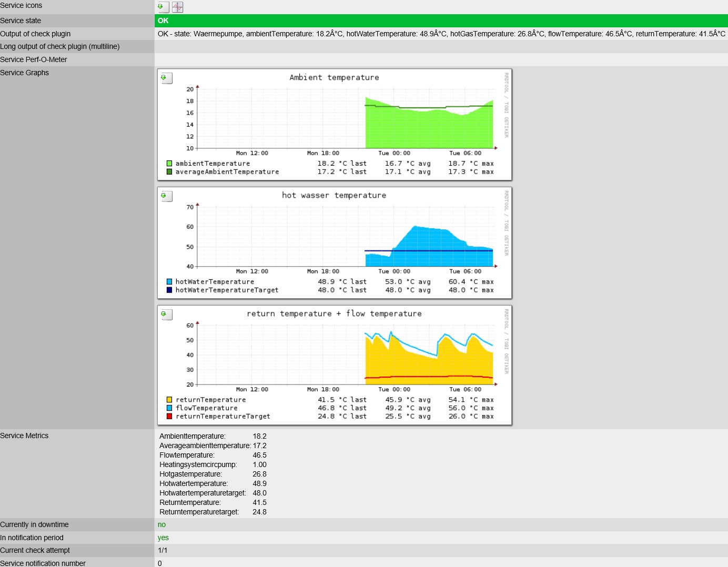Click the 'Hotwatertemperaturetarget:' metric name
Screen dimensions: 728x567
click(203, 493)
